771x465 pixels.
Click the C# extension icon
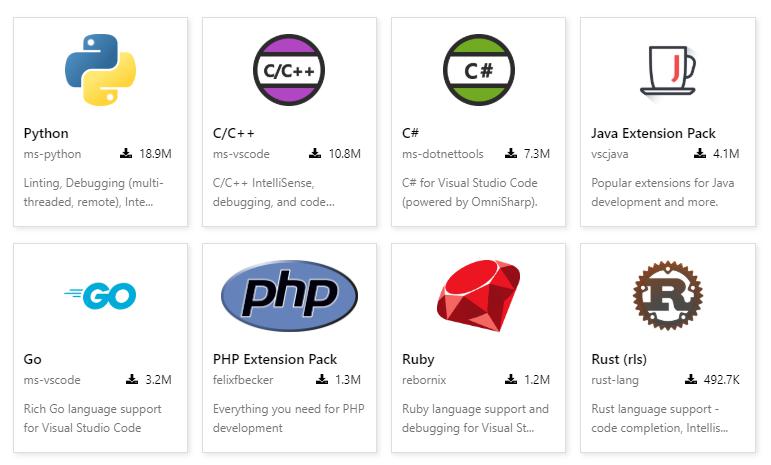pyautogui.click(x=478, y=70)
